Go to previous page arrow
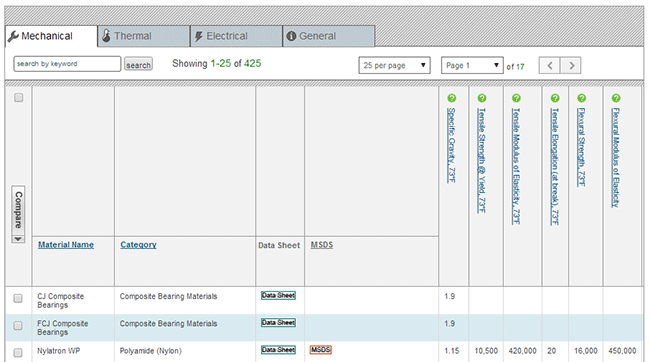Viewport: 650px width, 362px height. coord(550,66)
